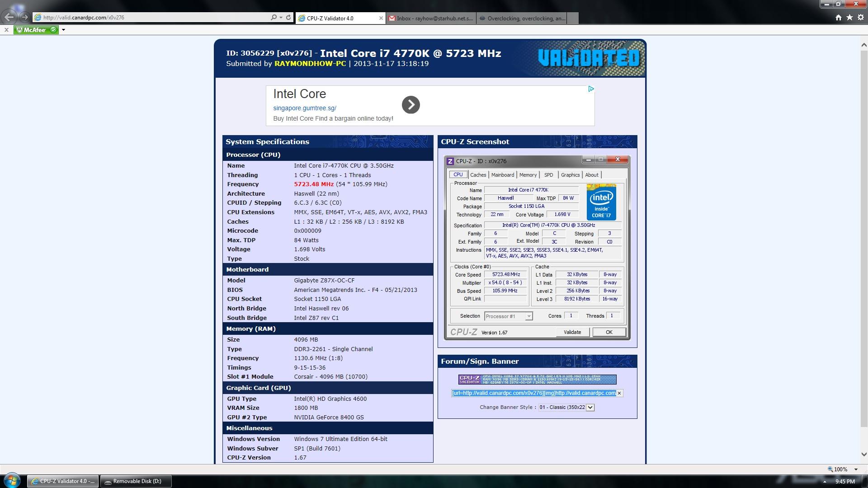Click the '9-15-15-36' timings value
Image resolution: width=868 pixels, height=488 pixels.
(x=310, y=368)
